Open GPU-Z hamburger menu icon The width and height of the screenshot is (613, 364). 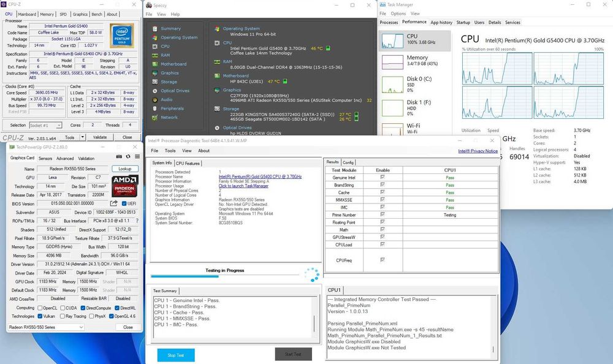click(137, 156)
